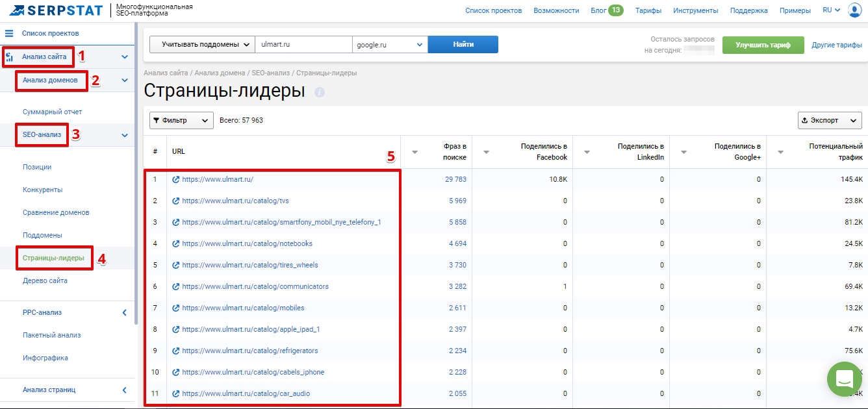Open external link icon for catalog/cabels_iphone row
868x409 pixels.
(175, 372)
